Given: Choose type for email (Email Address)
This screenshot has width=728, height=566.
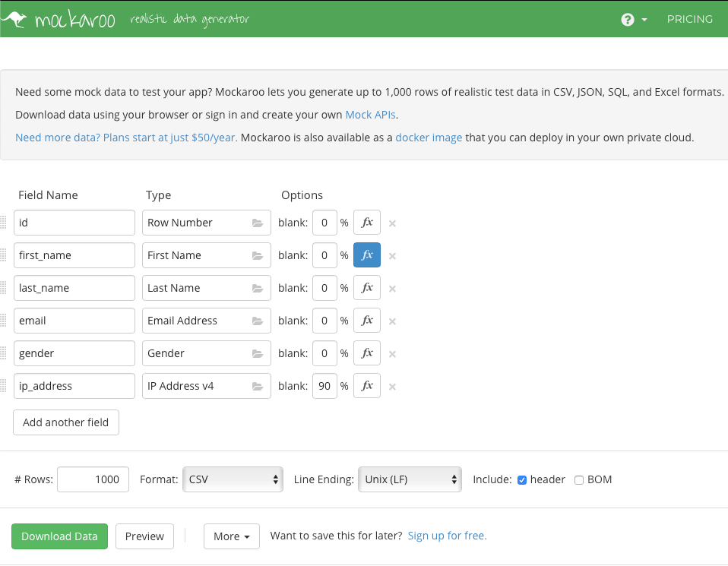Looking at the screenshot, I should tap(207, 321).
